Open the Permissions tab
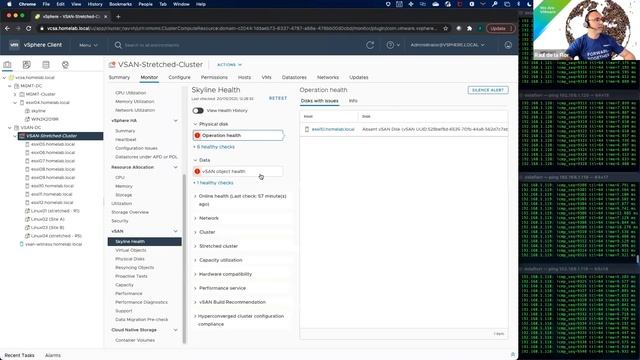640x360 pixels. coord(214,77)
